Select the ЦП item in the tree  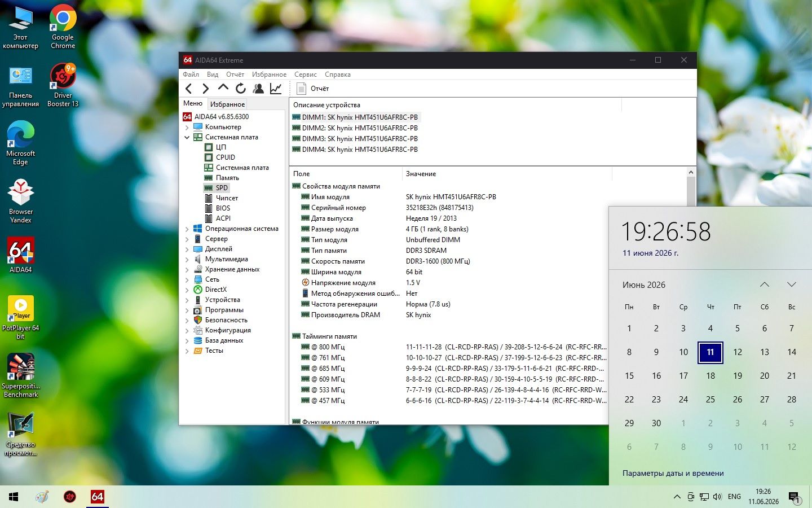coord(220,147)
